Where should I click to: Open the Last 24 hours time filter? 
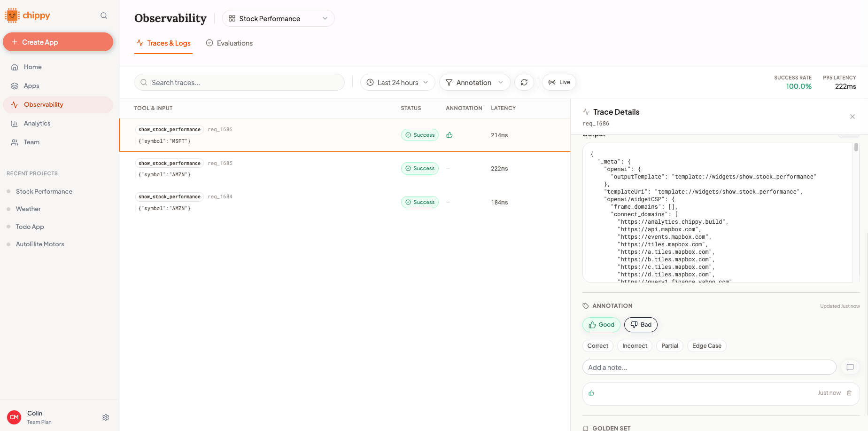(x=397, y=82)
